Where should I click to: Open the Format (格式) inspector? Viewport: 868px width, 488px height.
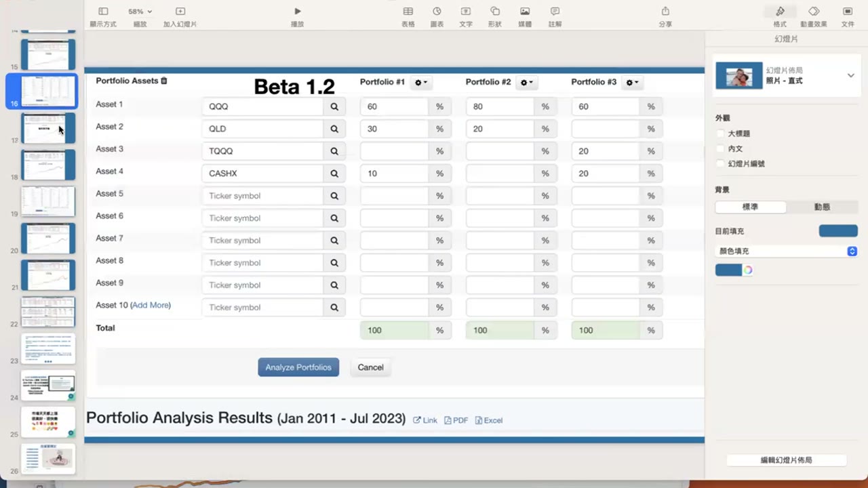point(780,16)
